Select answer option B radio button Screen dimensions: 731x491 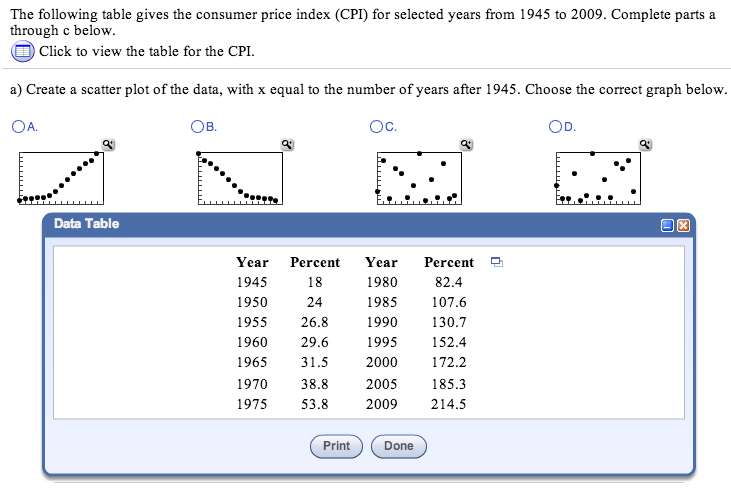[x=196, y=127]
